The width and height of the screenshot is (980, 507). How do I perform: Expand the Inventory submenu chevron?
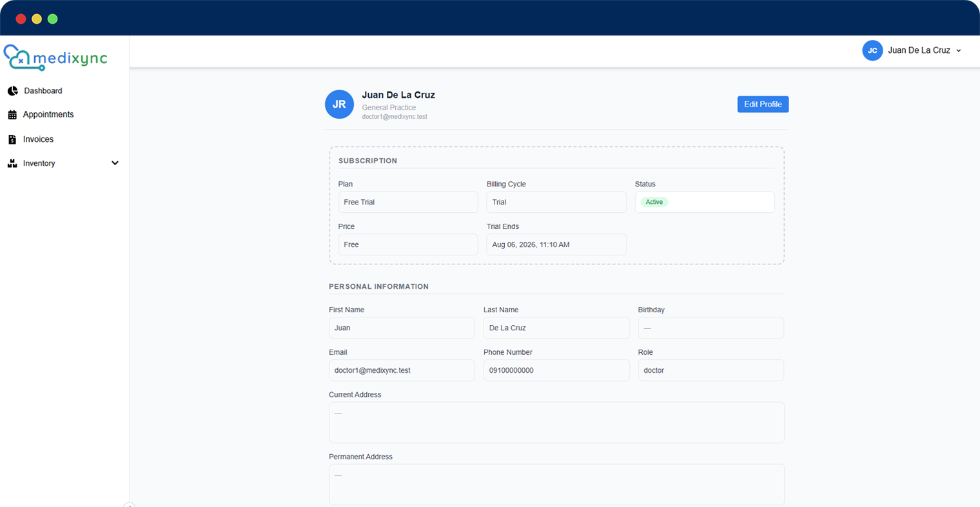[115, 163]
